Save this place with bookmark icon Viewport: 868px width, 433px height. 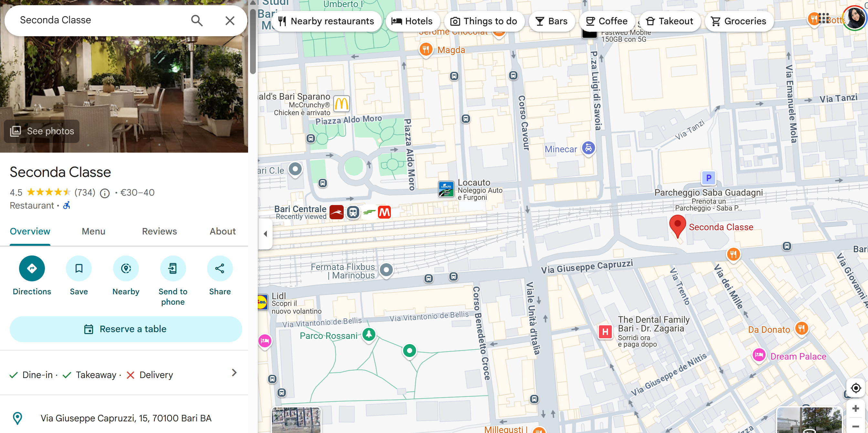coord(79,268)
